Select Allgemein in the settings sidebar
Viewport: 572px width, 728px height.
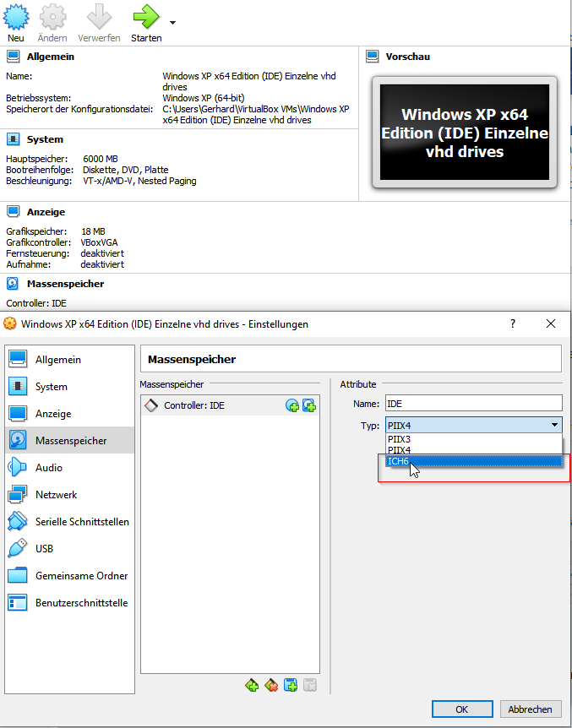(x=69, y=360)
